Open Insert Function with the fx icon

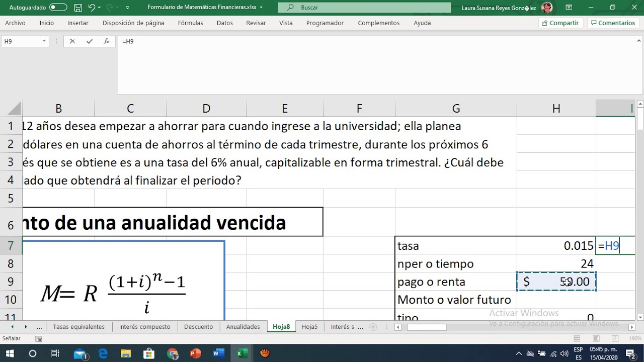point(106,41)
